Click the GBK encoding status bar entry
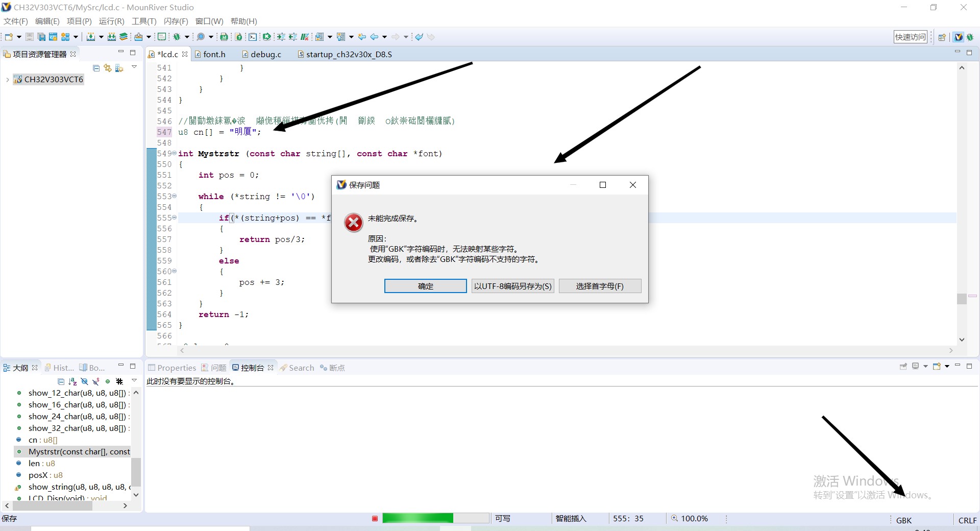This screenshot has height=531, width=980. (x=903, y=520)
